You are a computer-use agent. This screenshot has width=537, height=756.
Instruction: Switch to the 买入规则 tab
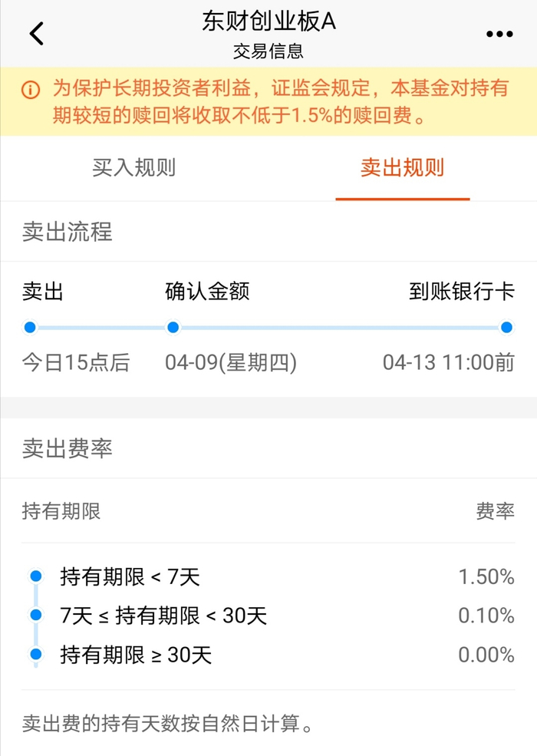click(x=134, y=168)
